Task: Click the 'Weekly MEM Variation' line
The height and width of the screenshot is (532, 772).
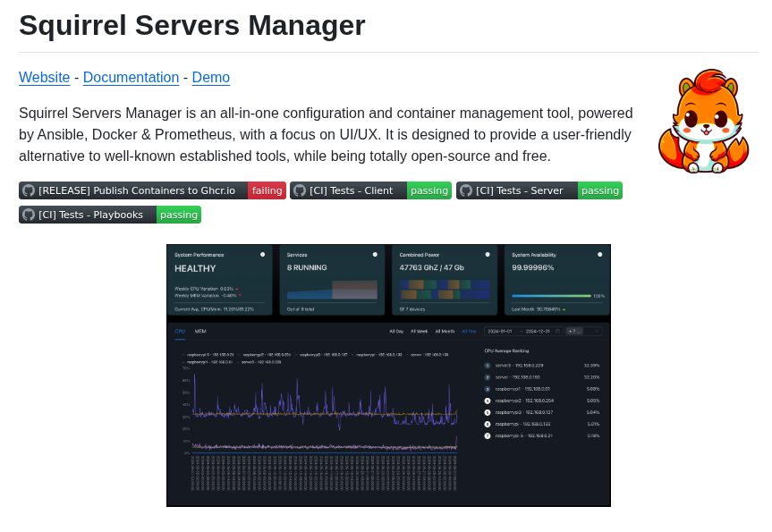Action: (x=208, y=295)
